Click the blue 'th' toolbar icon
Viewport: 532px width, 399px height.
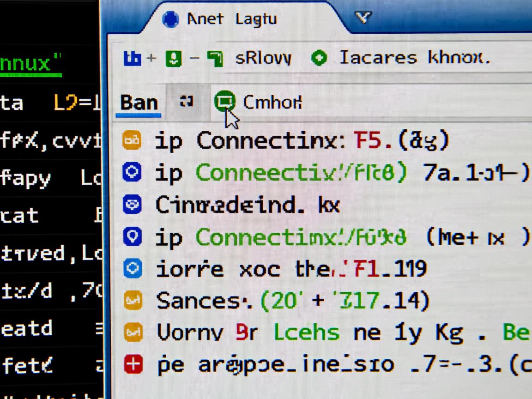(132, 58)
